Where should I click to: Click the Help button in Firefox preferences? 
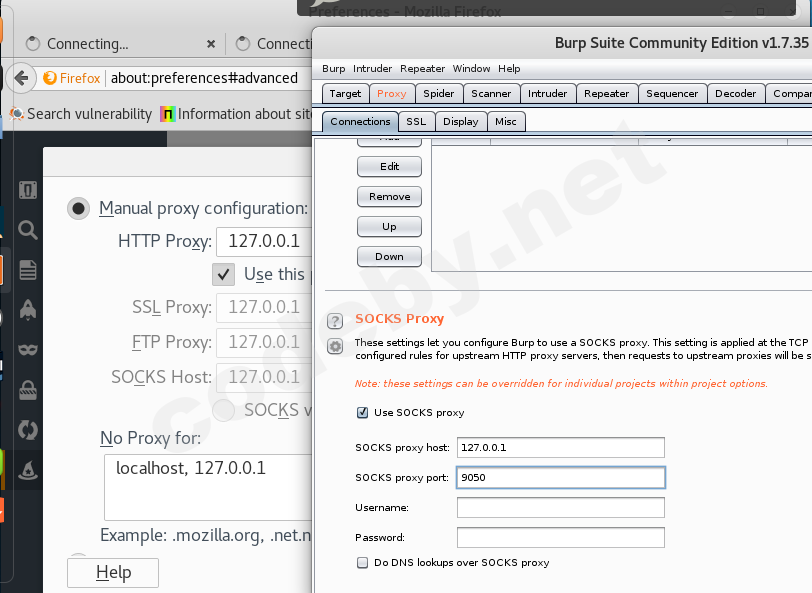113,573
